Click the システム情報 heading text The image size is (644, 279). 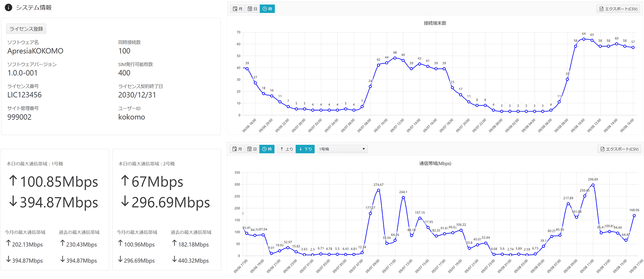tap(34, 7)
